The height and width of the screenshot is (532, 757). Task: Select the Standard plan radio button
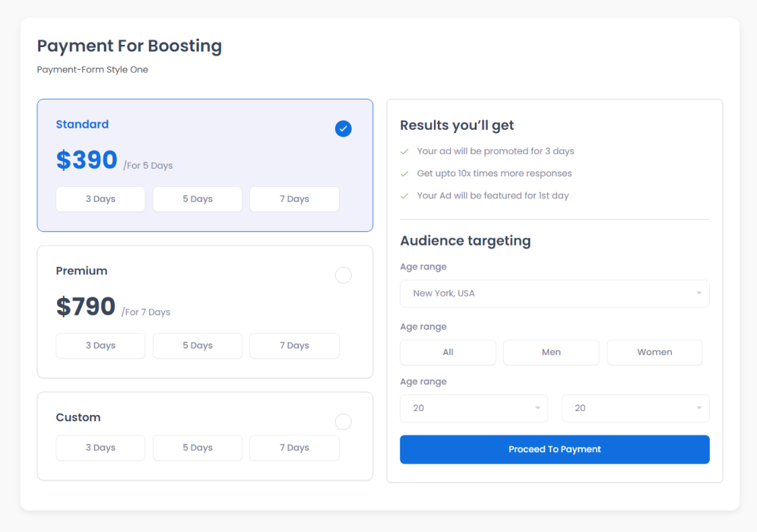tap(344, 129)
